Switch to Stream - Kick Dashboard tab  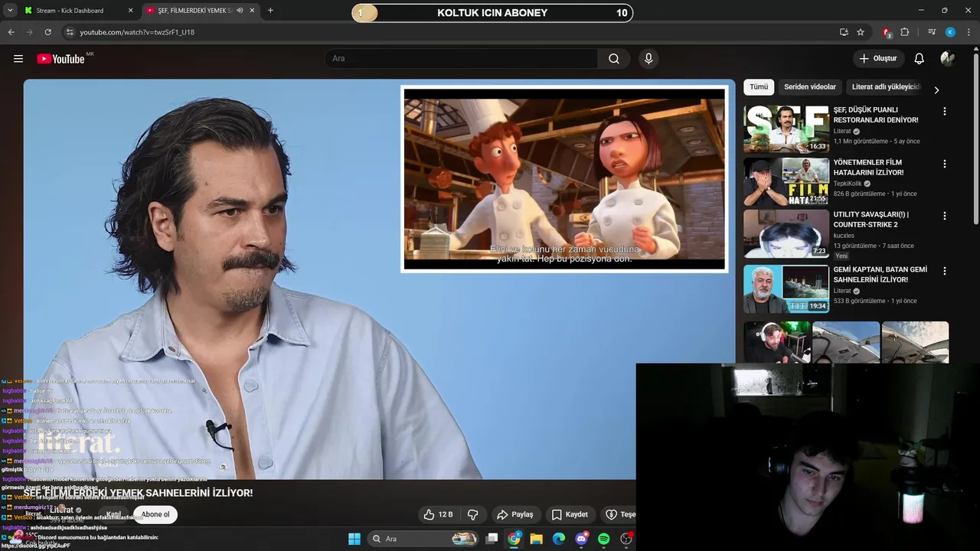[x=77, y=11]
